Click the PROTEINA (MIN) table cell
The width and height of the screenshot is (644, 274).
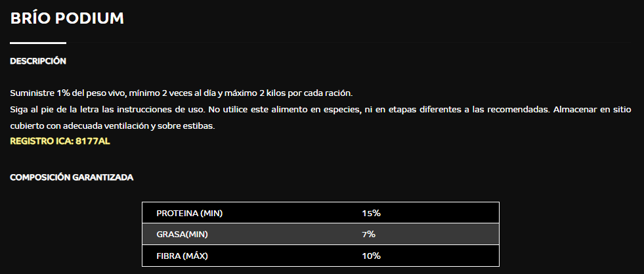point(189,213)
